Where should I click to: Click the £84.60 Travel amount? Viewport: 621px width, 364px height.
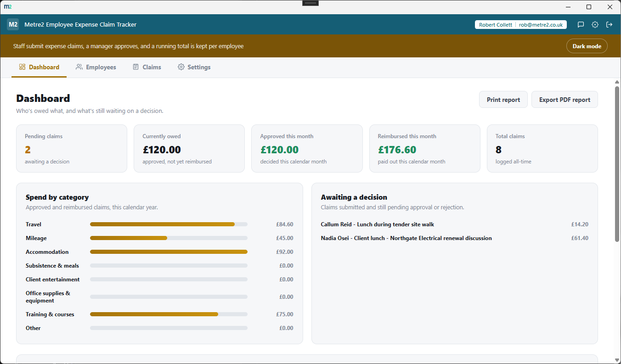click(284, 224)
